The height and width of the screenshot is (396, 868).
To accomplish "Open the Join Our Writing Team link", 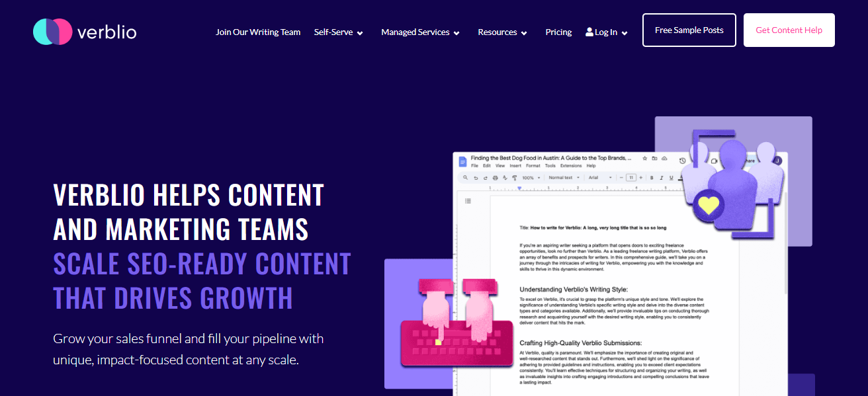I will pos(258,32).
